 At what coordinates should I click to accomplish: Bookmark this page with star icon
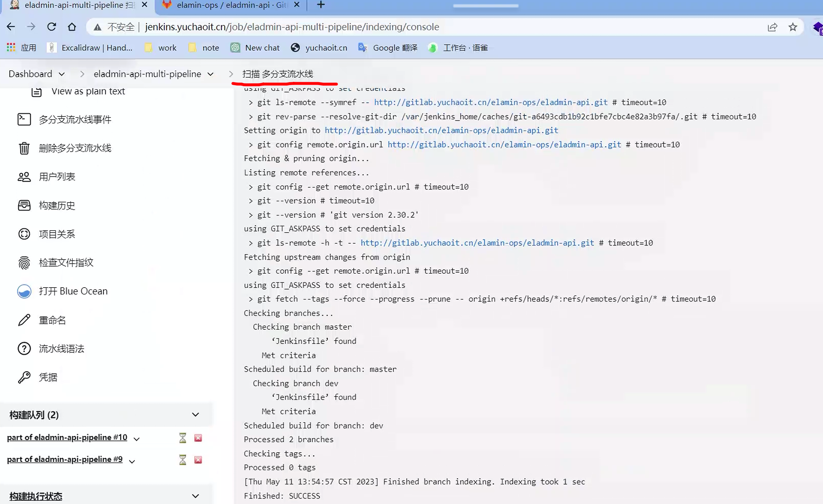coord(793,27)
